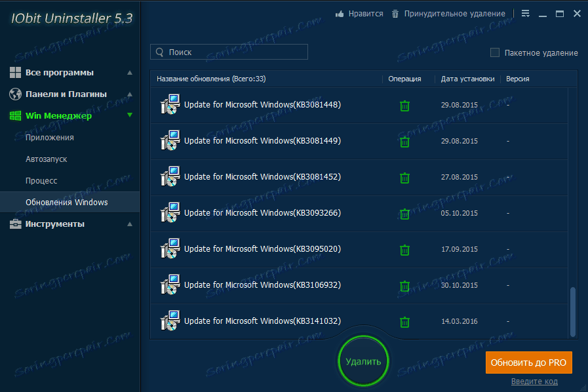The height and width of the screenshot is (392, 588).
Task: Click the updates list scrollbar thumb
Action: click(573, 312)
